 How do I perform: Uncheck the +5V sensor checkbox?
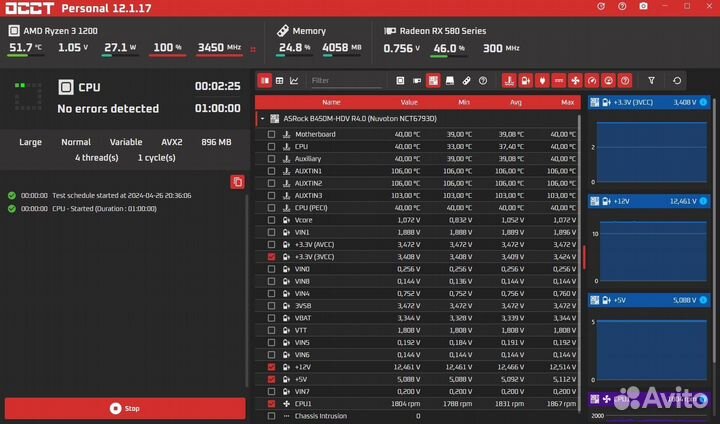[x=271, y=379]
